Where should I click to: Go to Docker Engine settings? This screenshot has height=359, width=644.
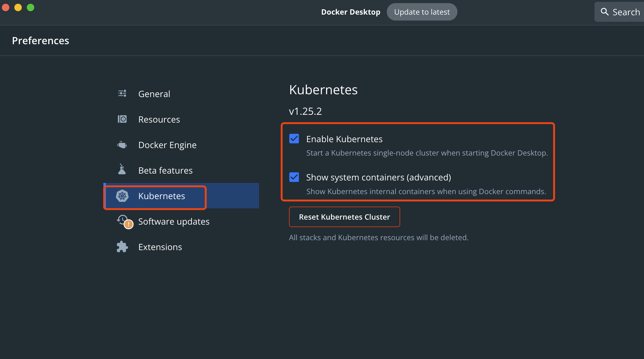(181, 145)
